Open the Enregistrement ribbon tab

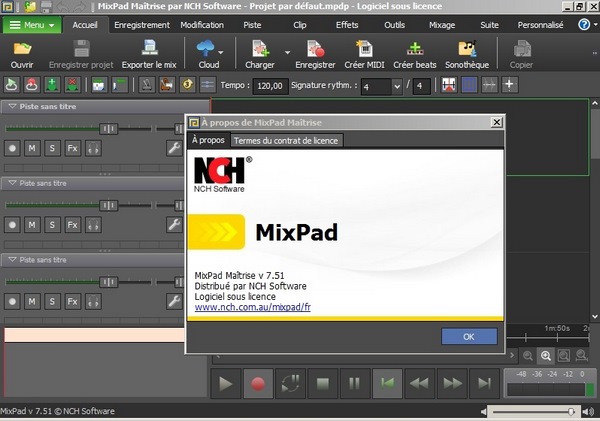tap(142, 25)
